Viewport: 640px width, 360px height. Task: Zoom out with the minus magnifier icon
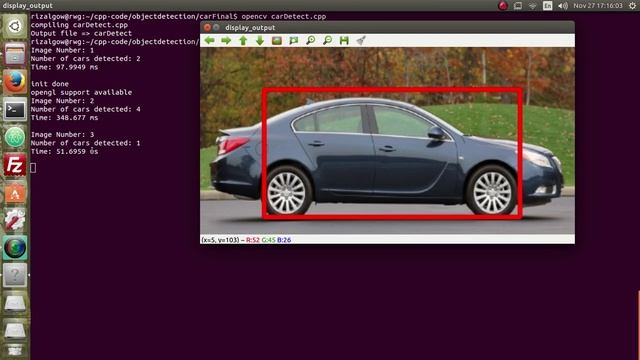click(327, 40)
